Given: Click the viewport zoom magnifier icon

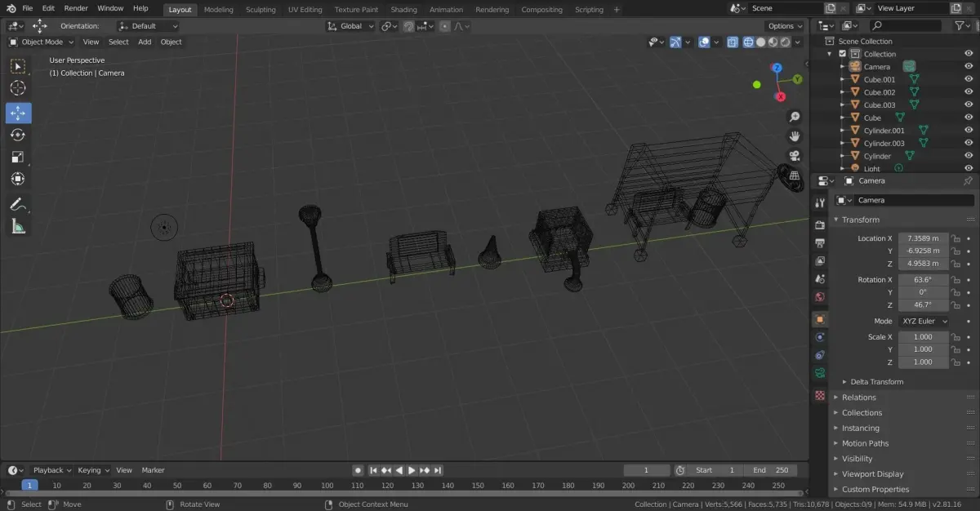Looking at the screenshot, I should point(794,117).
